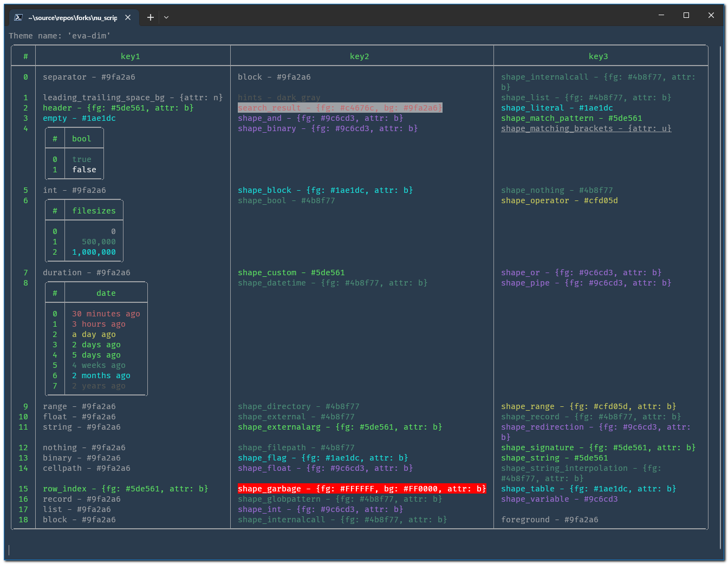Screen dimensions: 728x564
Task: Click the 'shape_range' entry
Action: pos(589,406)
